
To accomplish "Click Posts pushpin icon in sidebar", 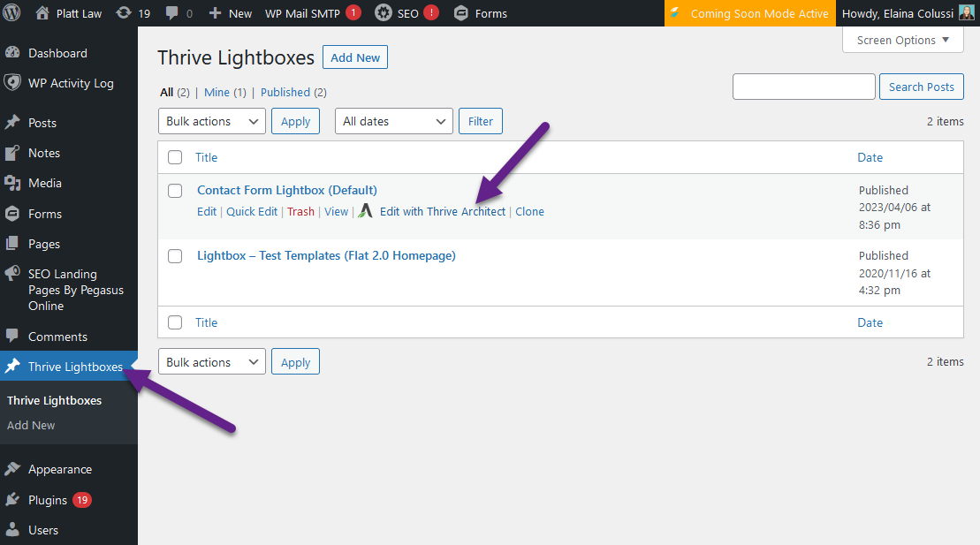I will click(x=12, y=123).
